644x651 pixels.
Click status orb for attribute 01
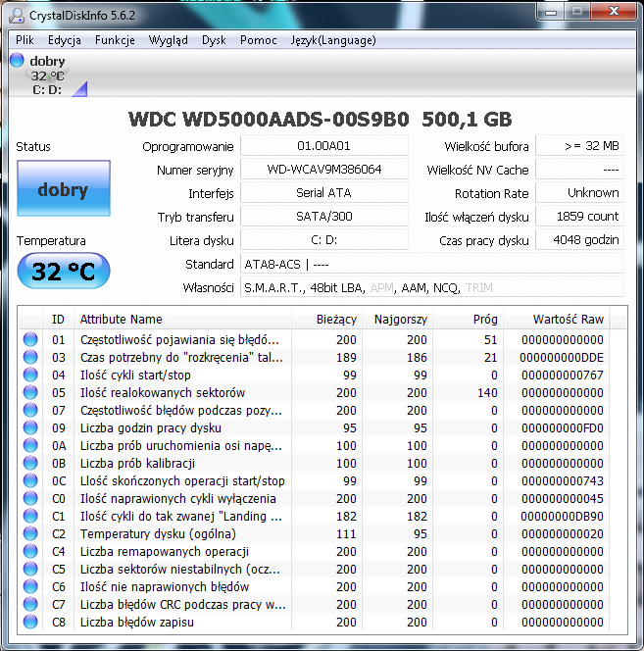(x=30, y=339)
